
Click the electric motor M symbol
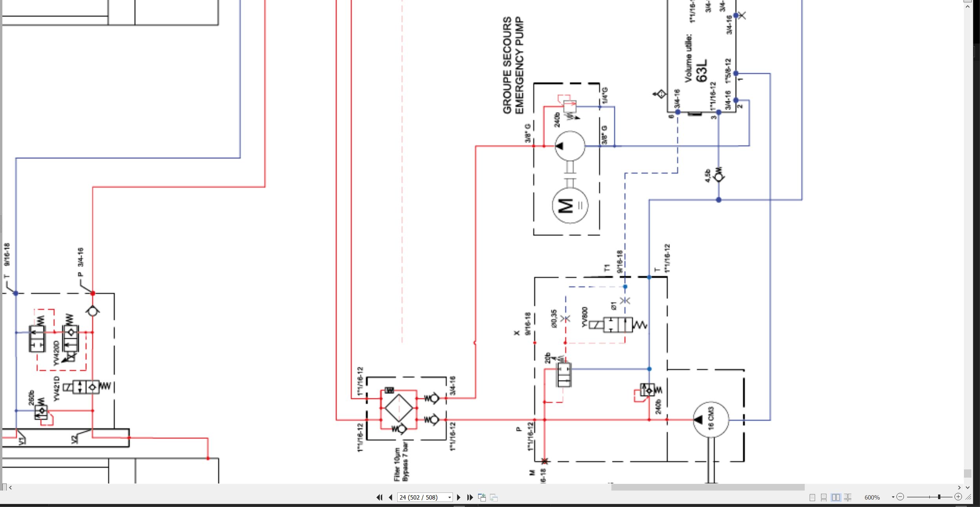pos(570,205)
